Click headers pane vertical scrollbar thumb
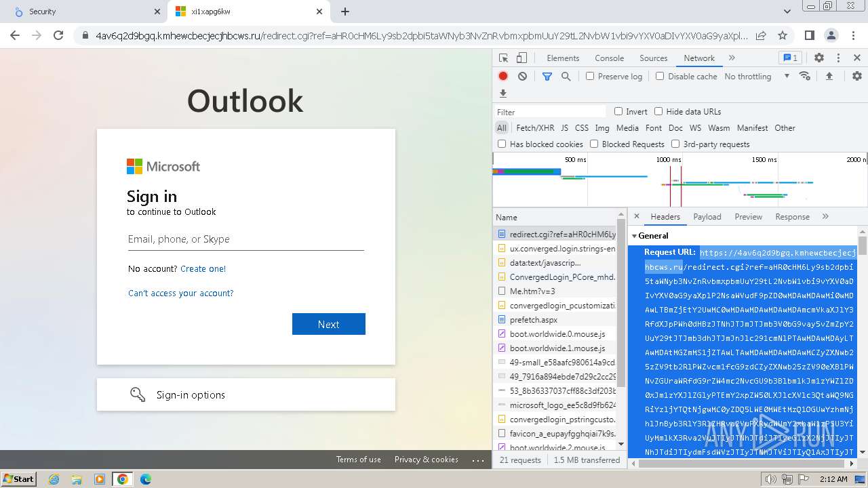This screenshot has width=868, height=488. click(863, 246)
